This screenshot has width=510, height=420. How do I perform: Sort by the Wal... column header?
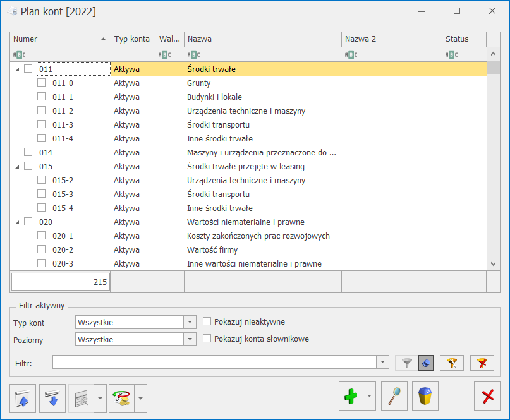pyautogui.click(x=170, y=39)
